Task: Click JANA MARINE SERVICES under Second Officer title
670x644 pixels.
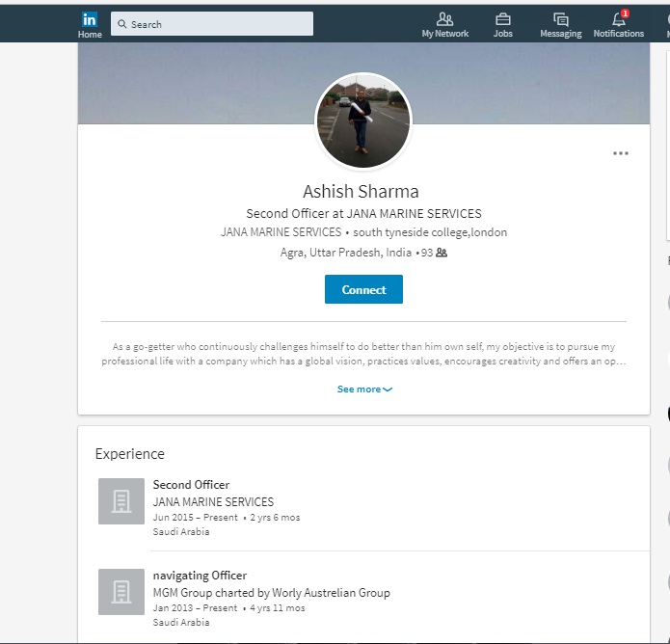Action: pos(213,502)
